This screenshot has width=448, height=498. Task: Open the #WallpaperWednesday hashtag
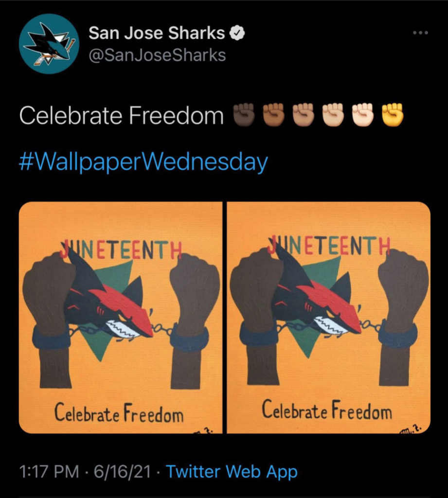coord(143,162)
